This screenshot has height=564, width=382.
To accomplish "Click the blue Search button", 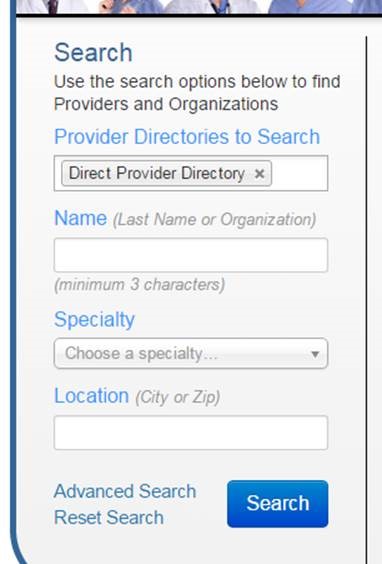I will tap(278, 504).
